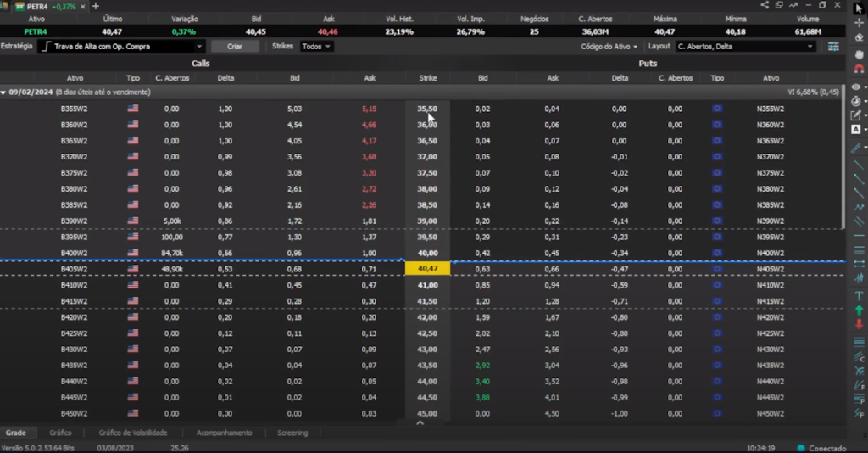Insert red down arrow marker
868x453 pixels.
pyautogui.click(x=859, y=324)
